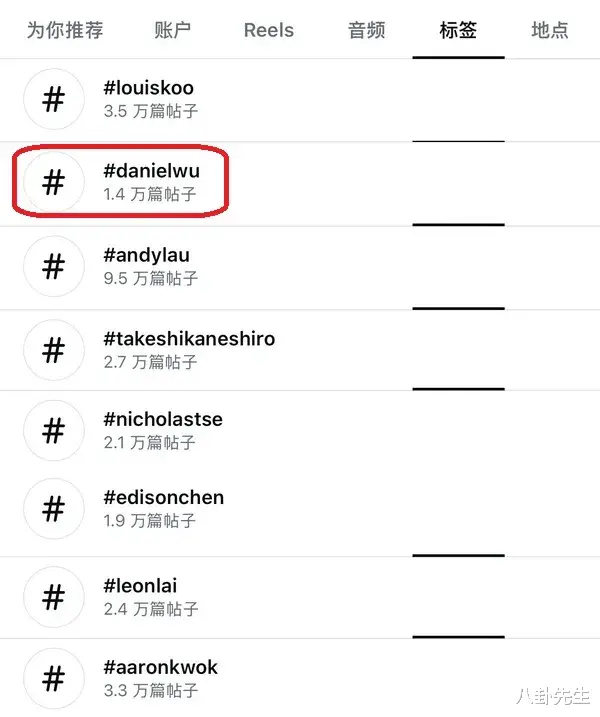Tap the hashtag icon beside #louiskoo
The height and width of the screenshot is (717, 600).
click(54, 99)
